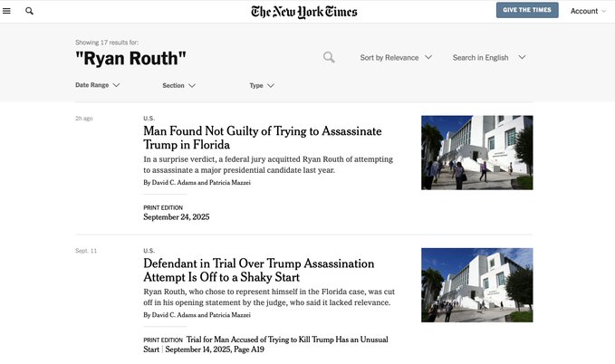Click the 'September 24, 2025' print edition date
The image size is (615, 364).
tap(176, 217)
